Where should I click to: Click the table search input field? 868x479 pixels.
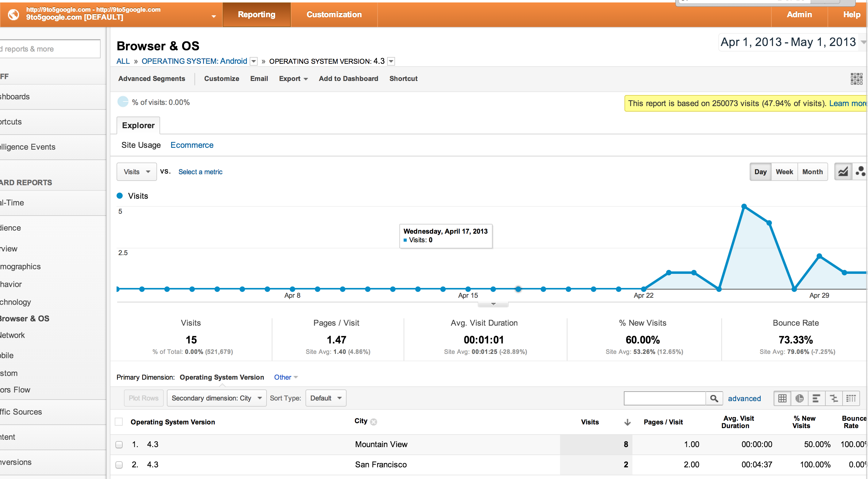(x=664, y=398)
